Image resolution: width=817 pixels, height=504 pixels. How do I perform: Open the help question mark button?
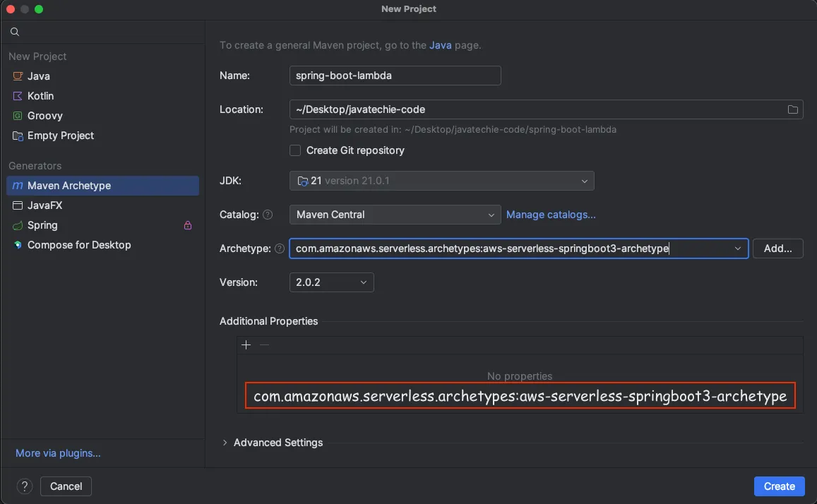tap(25, 486)
